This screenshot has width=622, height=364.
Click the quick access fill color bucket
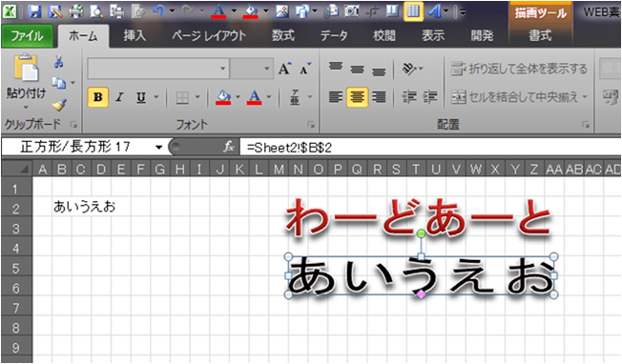coord(250,11)
